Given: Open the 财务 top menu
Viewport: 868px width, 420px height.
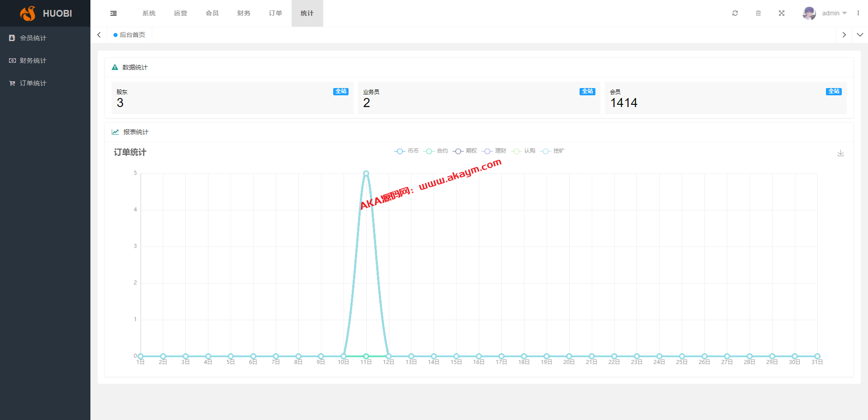Looking at the screenshot, I should click(x=244, y=14).
